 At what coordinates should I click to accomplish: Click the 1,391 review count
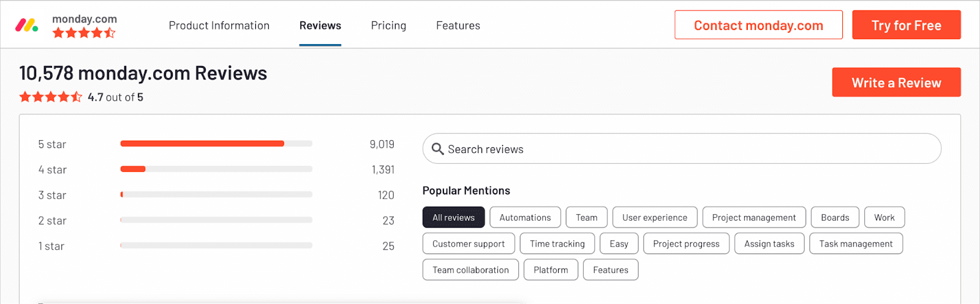383,169
